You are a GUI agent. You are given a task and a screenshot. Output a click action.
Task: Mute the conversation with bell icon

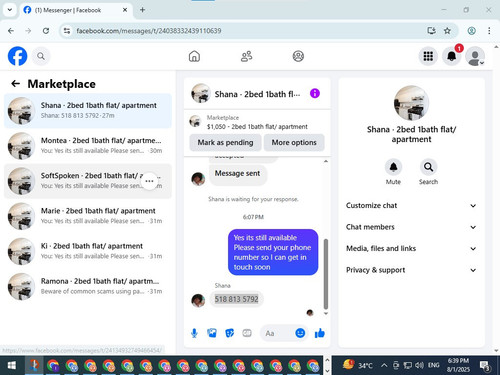[x=393, y=167]
